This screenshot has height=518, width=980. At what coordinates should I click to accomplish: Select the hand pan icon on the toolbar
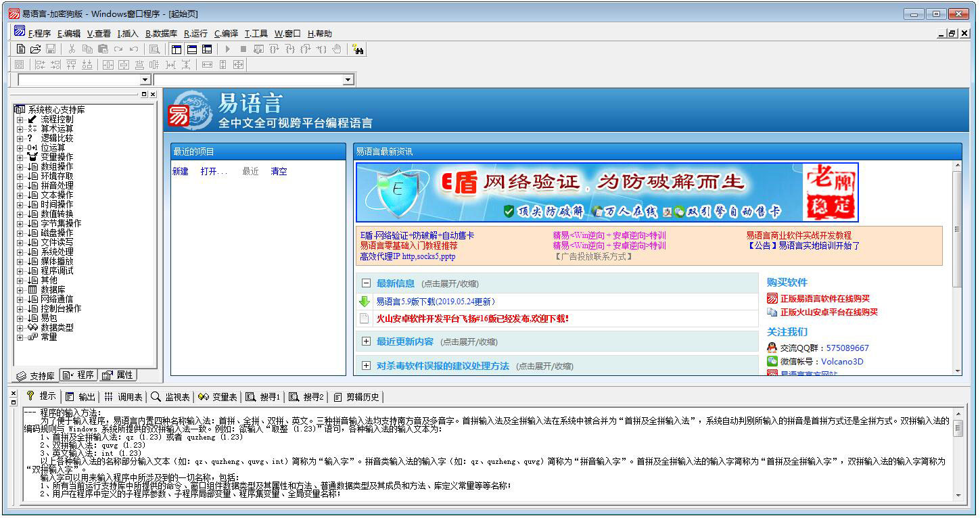pyautogui.click(x=336, y=49)
